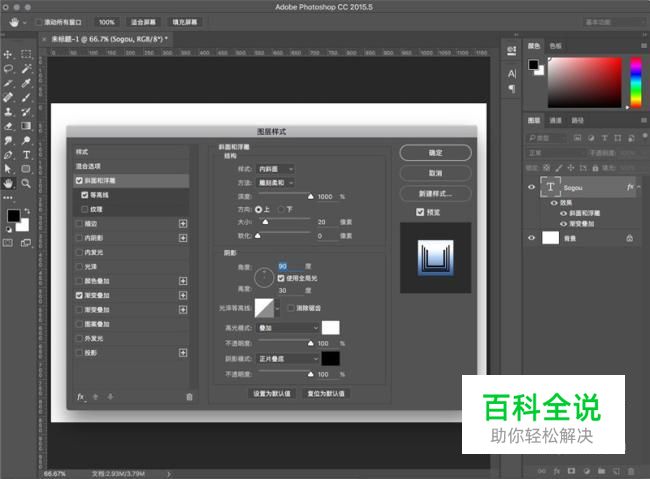Select the 图层 layers tab
Screen dimensions: 650x479
pyautogui.click(x=534, y=121)
